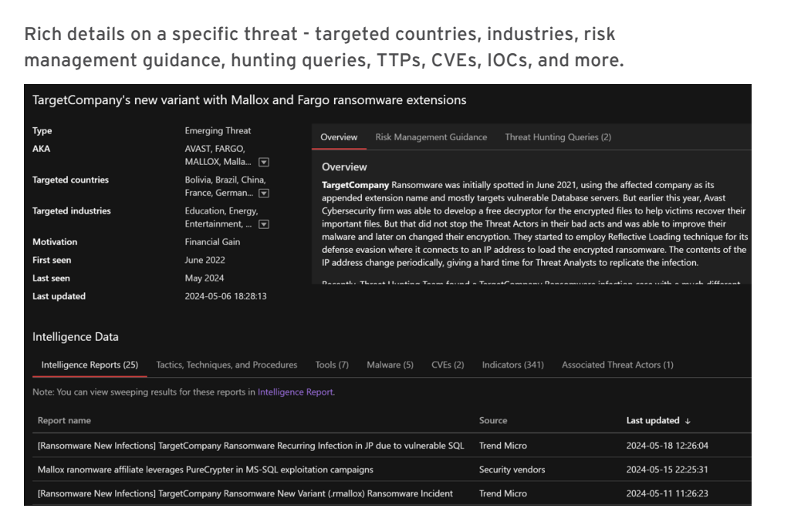Sort by the Source column header
801x532 pixels.
[x=493, y=421]
